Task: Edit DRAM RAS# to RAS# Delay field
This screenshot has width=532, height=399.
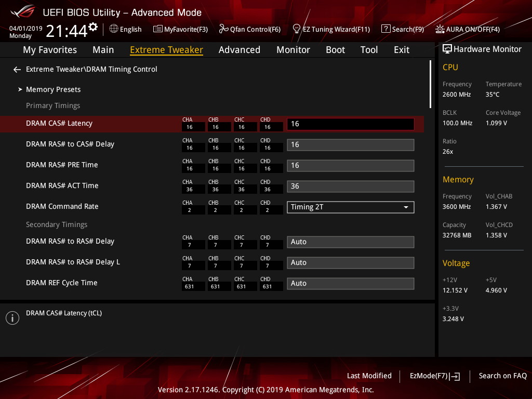Action: [351, 242]
